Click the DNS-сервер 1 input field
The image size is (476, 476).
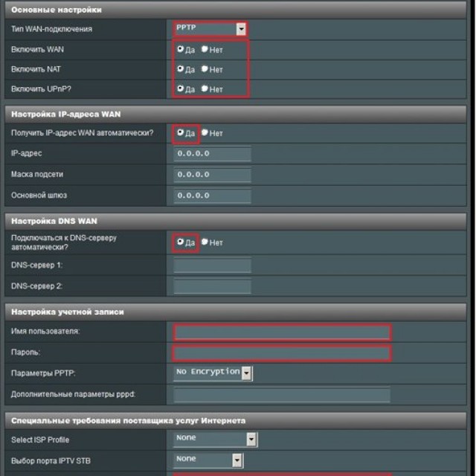click(212, 265)
